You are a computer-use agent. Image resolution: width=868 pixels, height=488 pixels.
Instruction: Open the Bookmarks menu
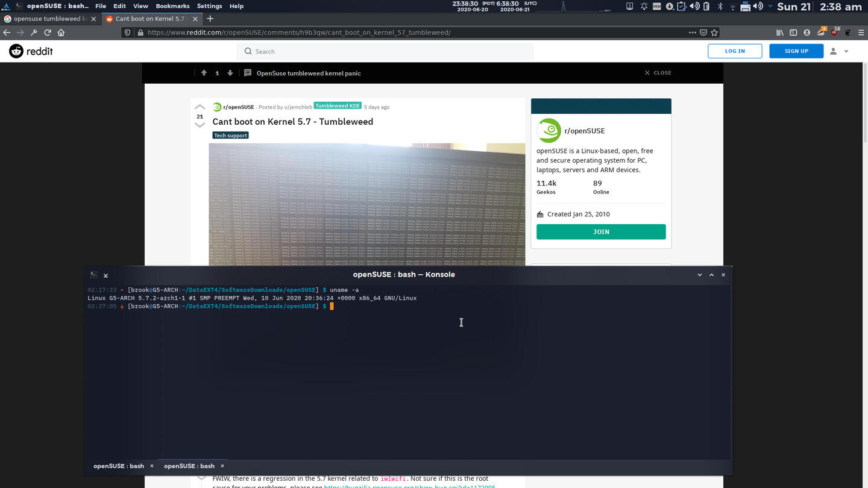pos(172,6)
